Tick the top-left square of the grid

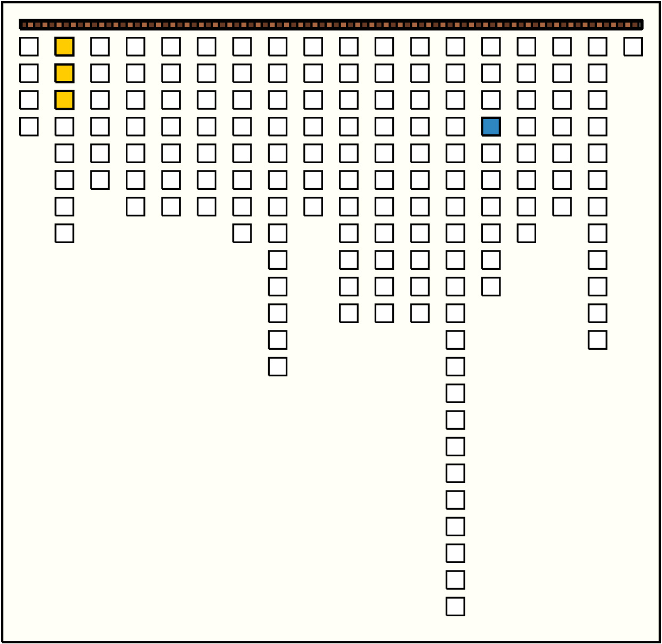tap(29, 47)
